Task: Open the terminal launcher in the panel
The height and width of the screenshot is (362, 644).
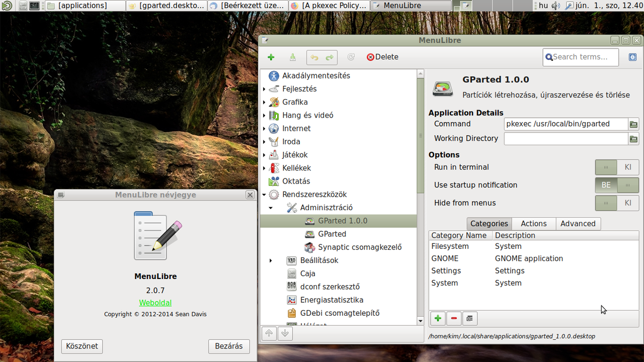Action: tap(34, 6)
